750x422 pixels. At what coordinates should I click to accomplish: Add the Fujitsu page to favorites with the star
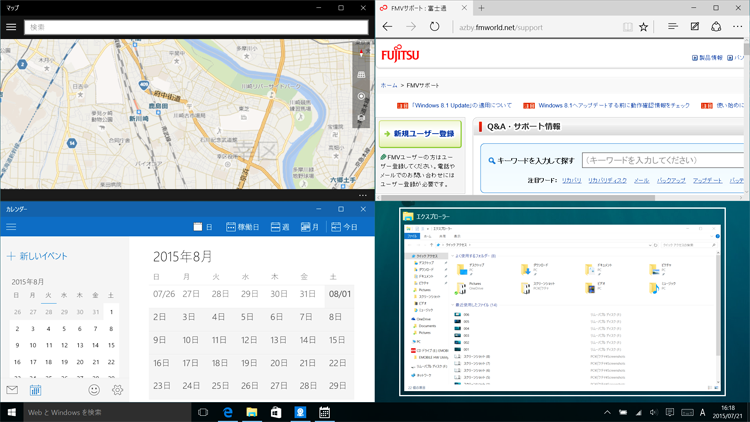[644, 27]
